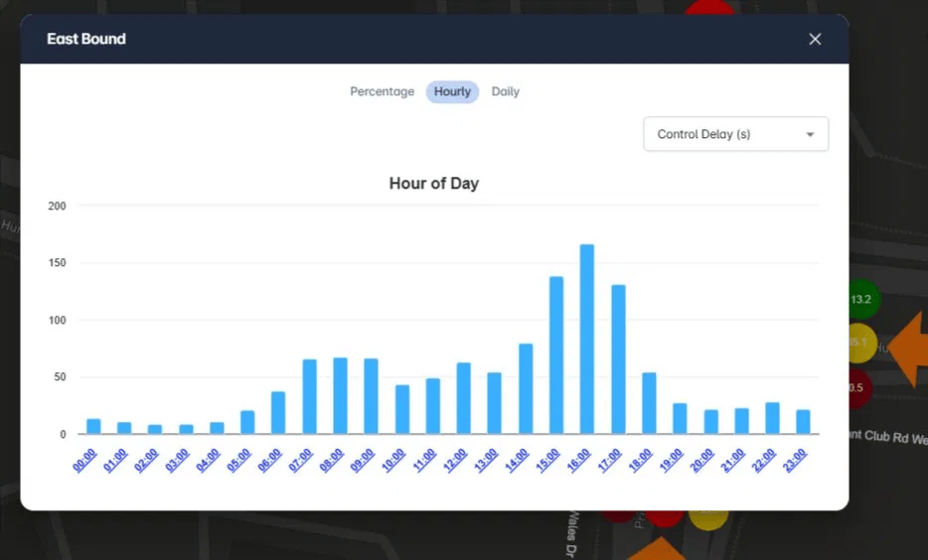The image size is (928, 560).
Task: Select the 11:00 delay bar
Action: (433, 406)
